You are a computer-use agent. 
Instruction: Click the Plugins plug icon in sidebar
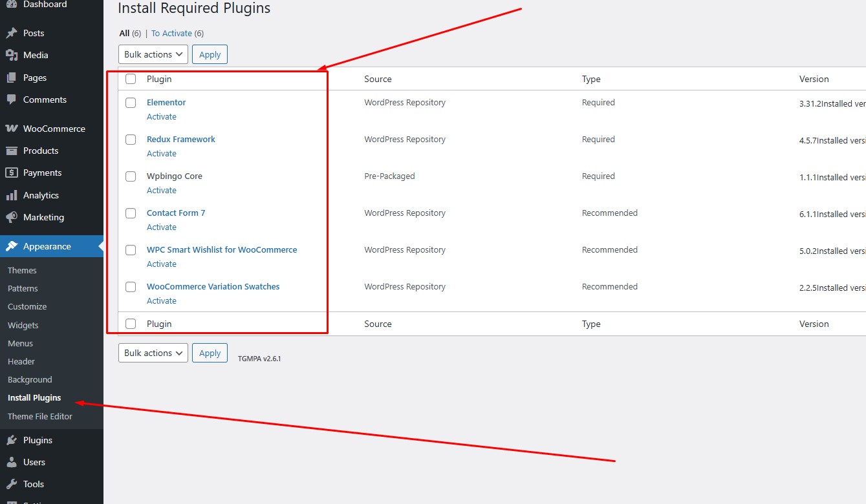pos(12,440)
